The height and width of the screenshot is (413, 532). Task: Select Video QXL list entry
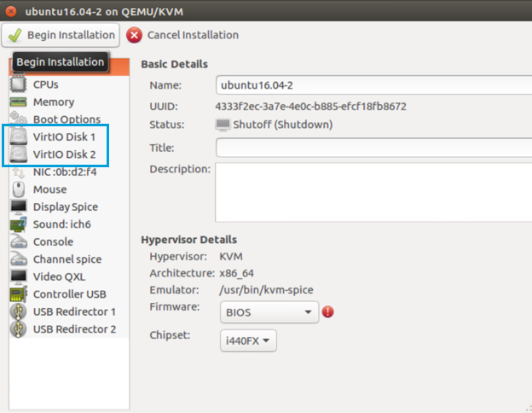pos(69,276)
